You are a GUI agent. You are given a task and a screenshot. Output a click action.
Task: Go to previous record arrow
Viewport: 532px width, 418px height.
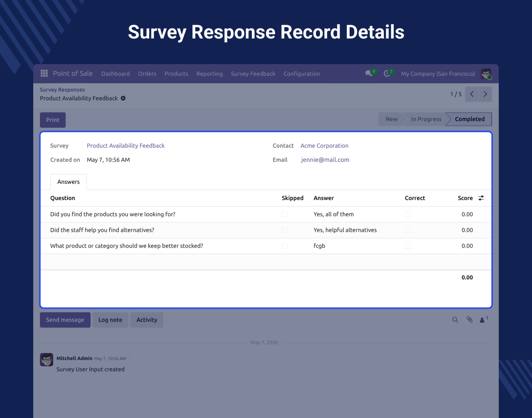tap(472, 94)
